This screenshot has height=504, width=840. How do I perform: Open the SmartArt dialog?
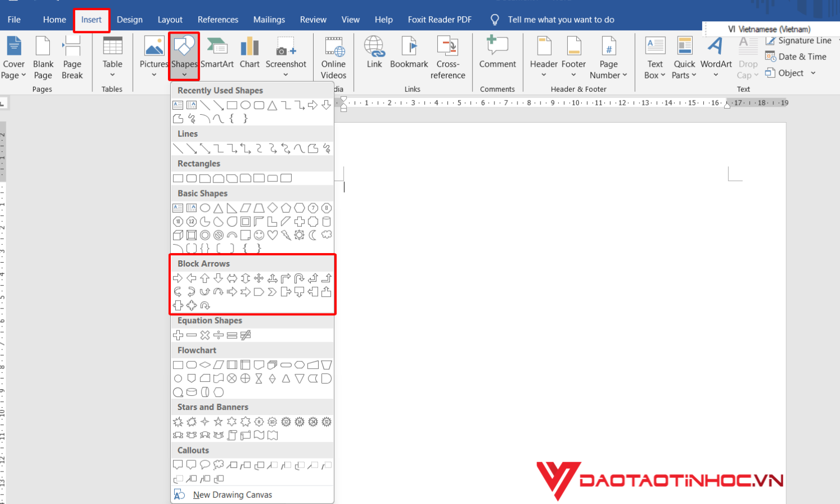click(x=217, y=52)
